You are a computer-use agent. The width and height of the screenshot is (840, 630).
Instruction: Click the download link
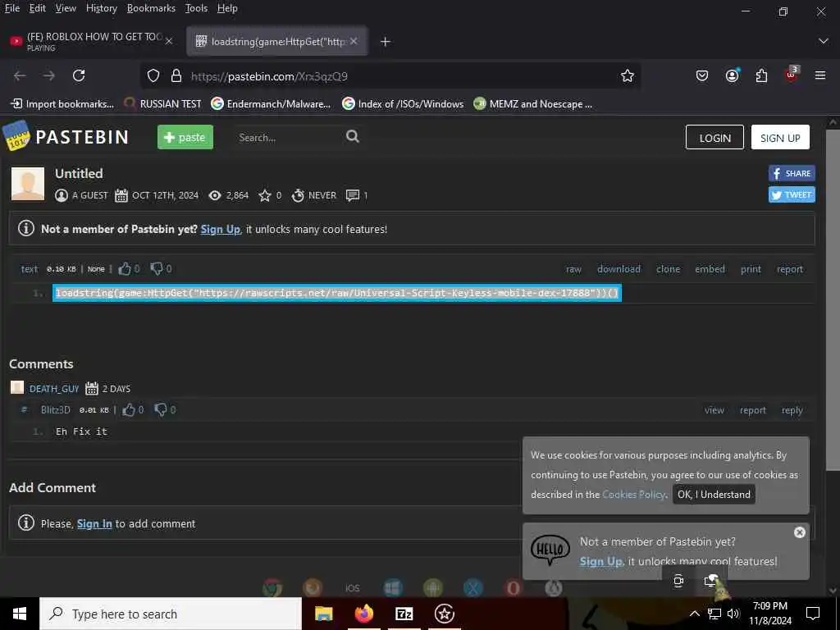[x=619, y=269]
